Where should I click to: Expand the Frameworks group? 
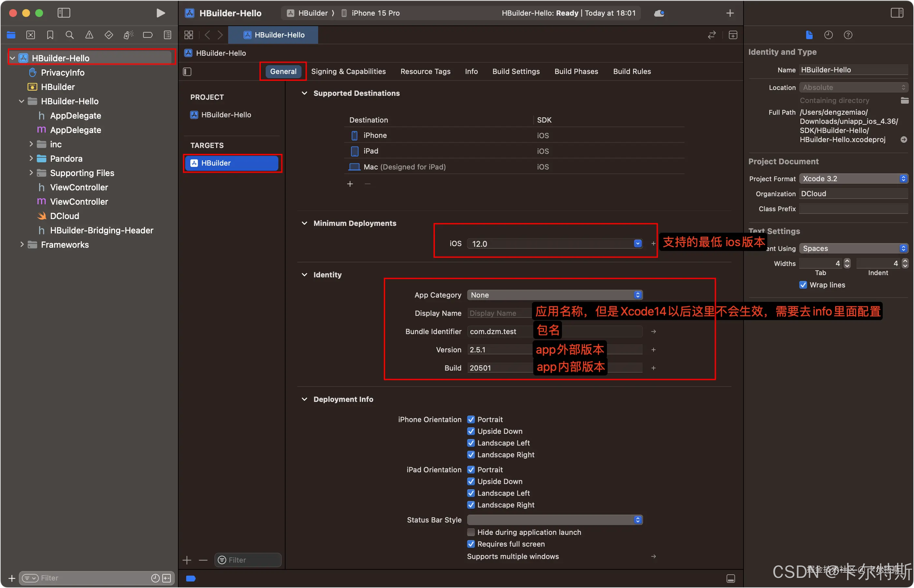point(22,244)
